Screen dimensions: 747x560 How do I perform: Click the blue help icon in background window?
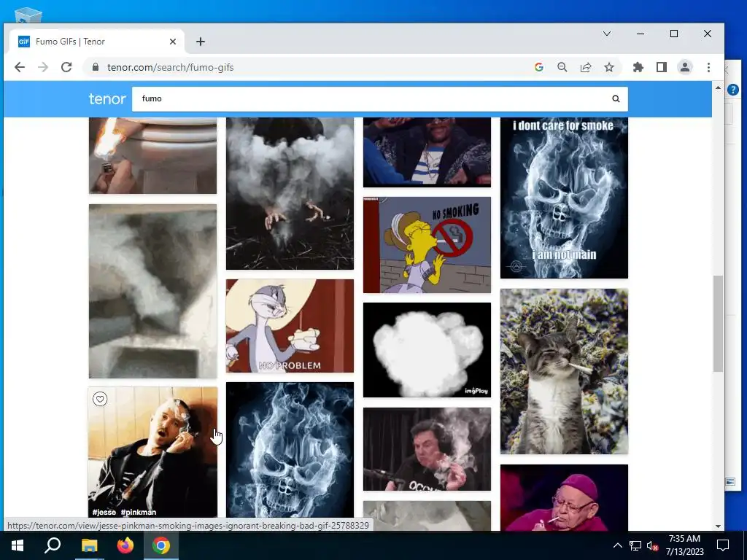(x=732, y=90)
